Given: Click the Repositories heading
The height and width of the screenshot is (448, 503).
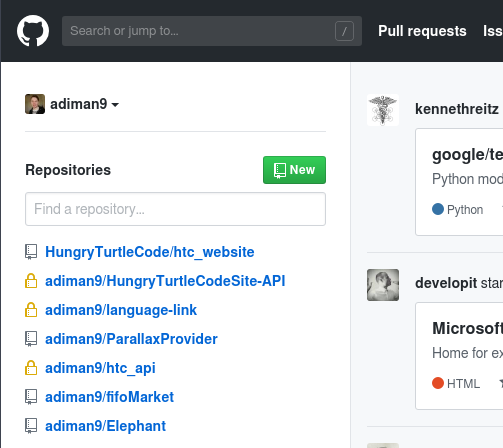Looking at the screenshot, I should pos(68,170).
